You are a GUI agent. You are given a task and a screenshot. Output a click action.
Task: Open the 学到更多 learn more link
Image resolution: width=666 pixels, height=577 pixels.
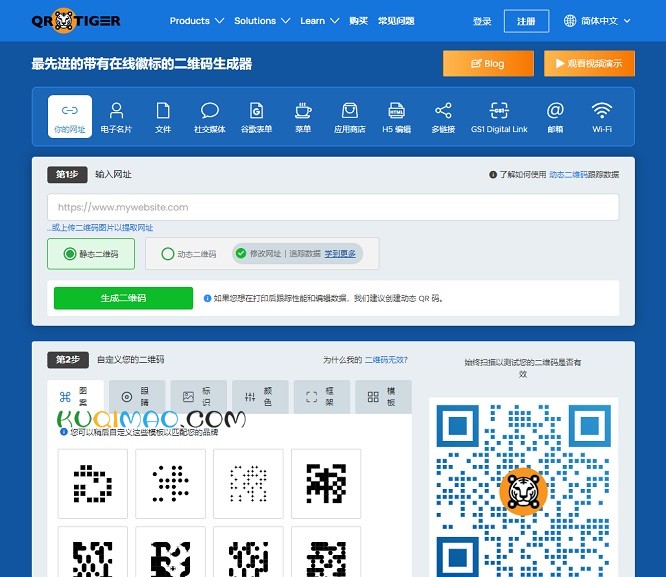[x=340, y=254]
